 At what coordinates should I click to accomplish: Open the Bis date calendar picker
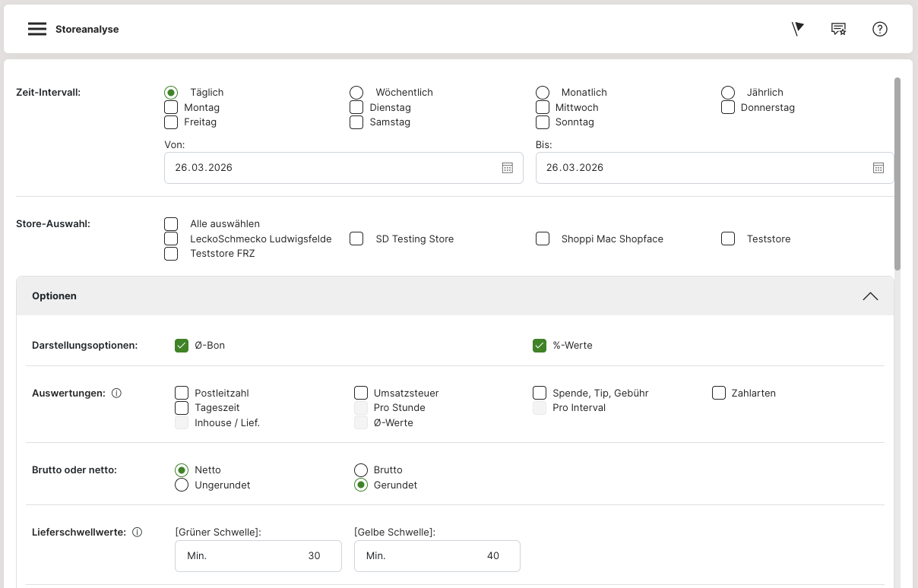878,168
